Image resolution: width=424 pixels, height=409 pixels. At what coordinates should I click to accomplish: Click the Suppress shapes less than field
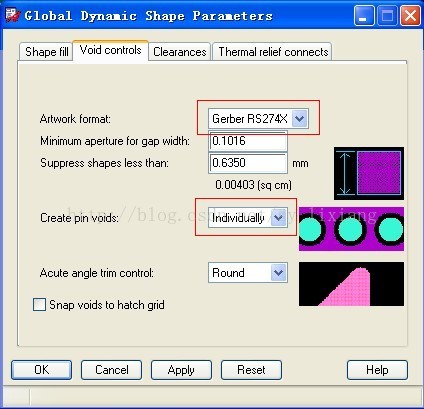[248, 163]
